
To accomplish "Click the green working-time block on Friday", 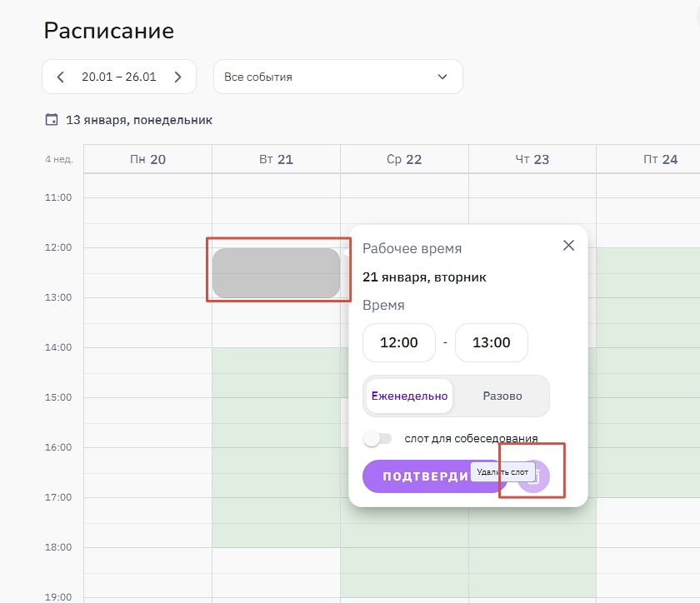I will (648, 375).
